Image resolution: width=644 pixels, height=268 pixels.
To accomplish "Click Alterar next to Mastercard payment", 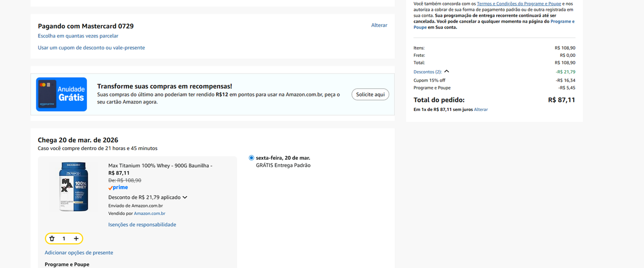I will point(379,25).
